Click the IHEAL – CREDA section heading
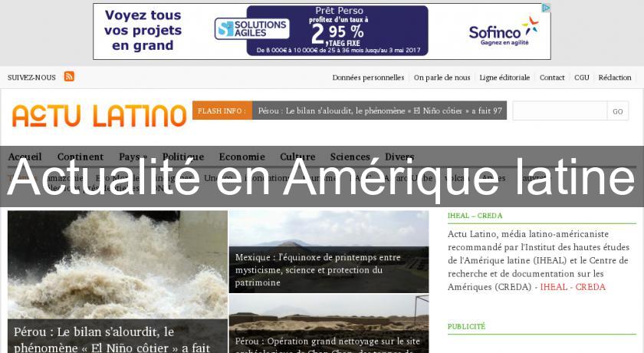The width and height of the screenshot is (644, 353). [x=475, y=216]
